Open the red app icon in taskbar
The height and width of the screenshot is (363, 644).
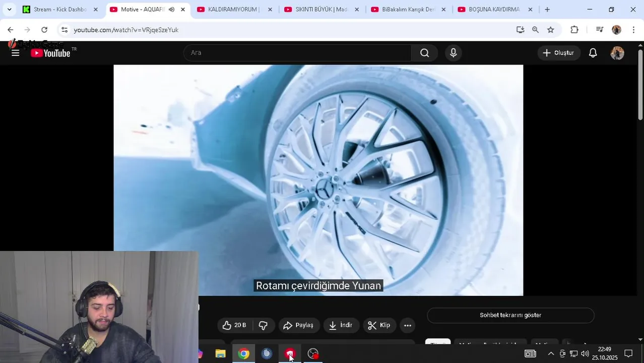click(290, 354)
